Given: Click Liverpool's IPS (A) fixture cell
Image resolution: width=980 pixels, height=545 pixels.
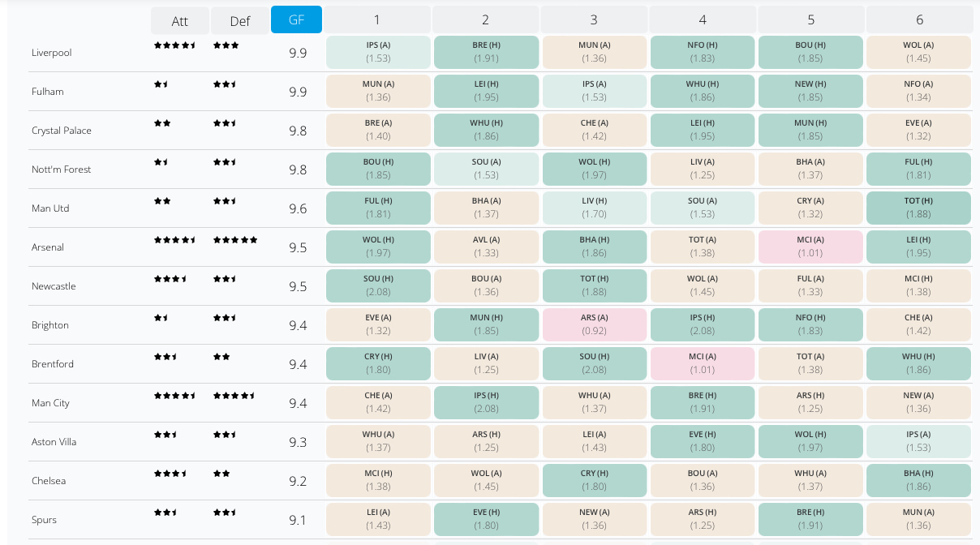Looking at the screenshot, I should 378,52.
